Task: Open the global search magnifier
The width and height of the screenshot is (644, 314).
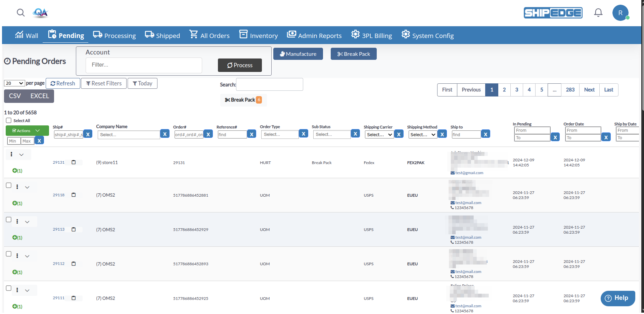Action: pyautogui.click(x=20, y=13)
